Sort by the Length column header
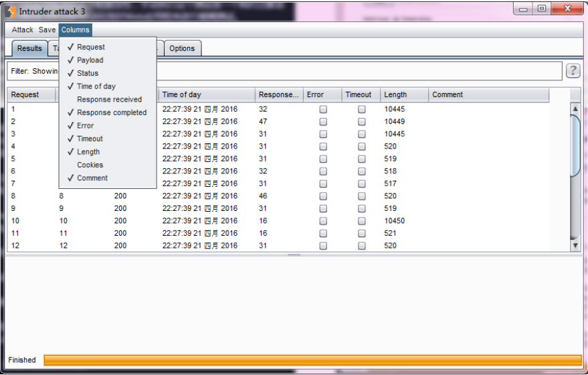This screenshot has width=588, height=375. tap(404, 94)
